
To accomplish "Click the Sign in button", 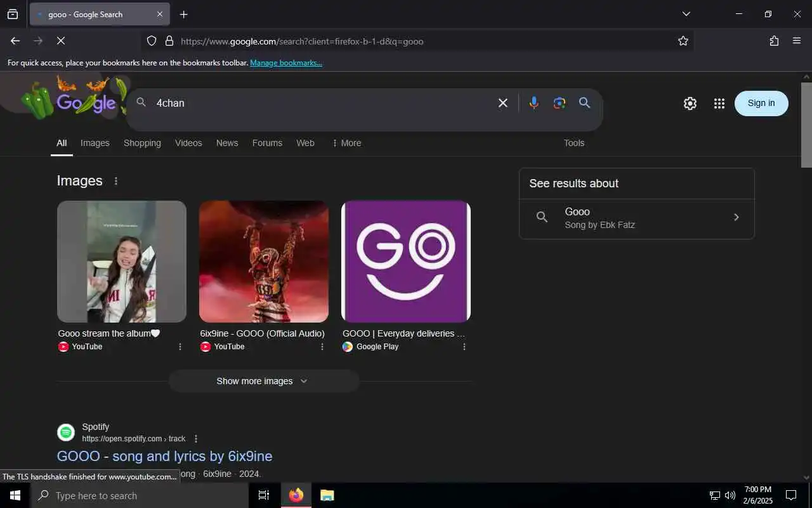I will pos(761,104).
